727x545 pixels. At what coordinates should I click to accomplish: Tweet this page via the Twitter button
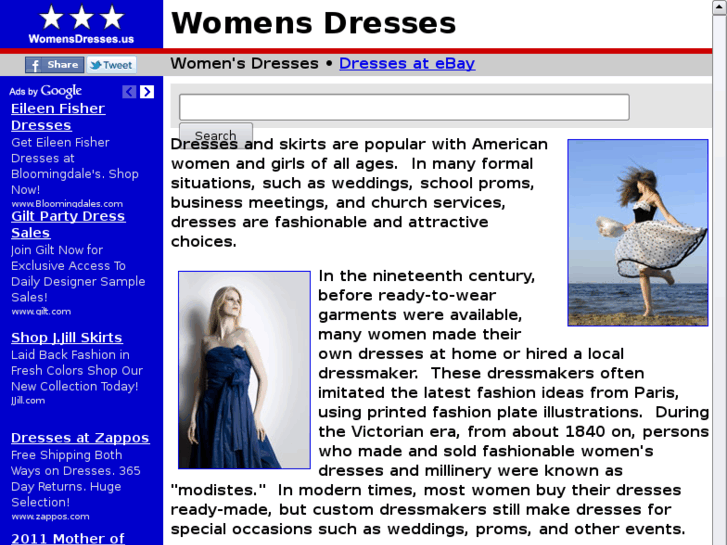112,65
